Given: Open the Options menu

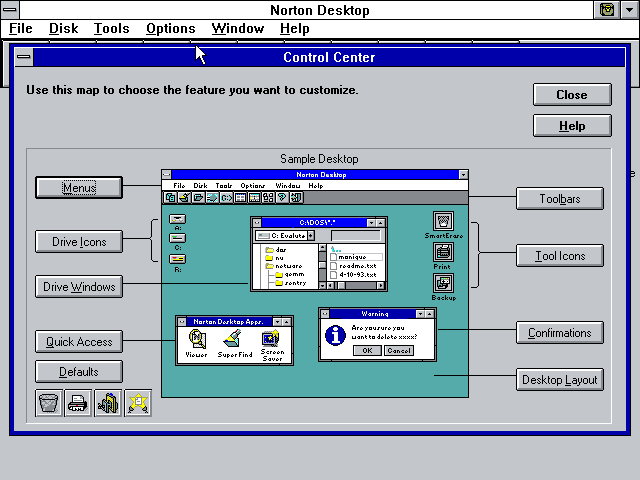Looking at the screenshot, I should pyautogui.click(x=171, y=29).
